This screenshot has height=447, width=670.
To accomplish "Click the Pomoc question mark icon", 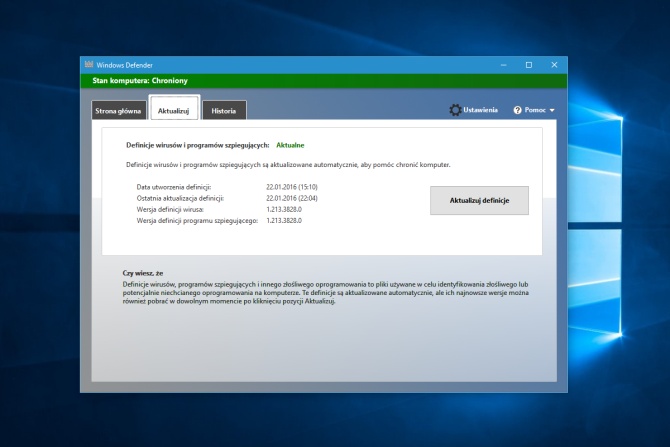I will (x=518, y=110).
